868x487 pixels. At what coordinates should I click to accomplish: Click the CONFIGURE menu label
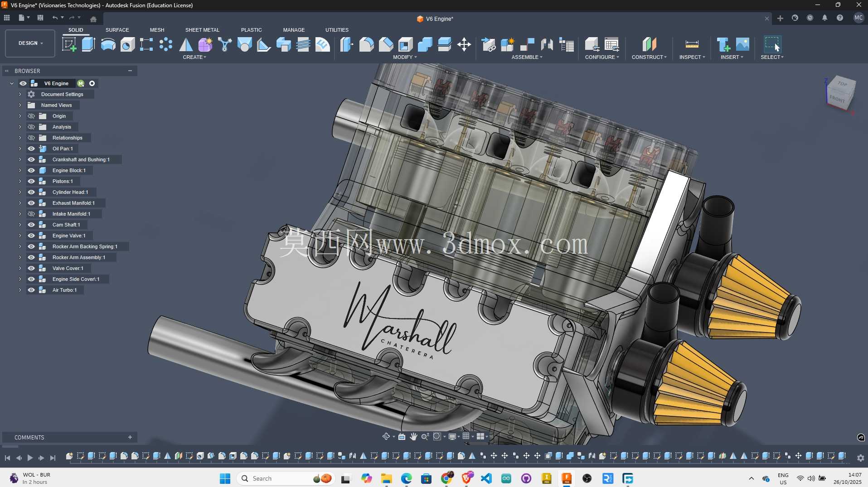pos(602,57)
